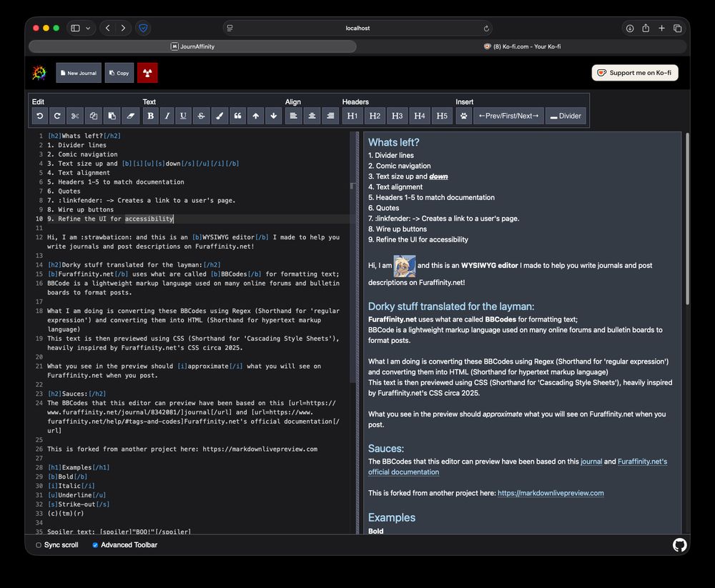
Task: Toggle Bold formatting
Action: pos(150,116)
